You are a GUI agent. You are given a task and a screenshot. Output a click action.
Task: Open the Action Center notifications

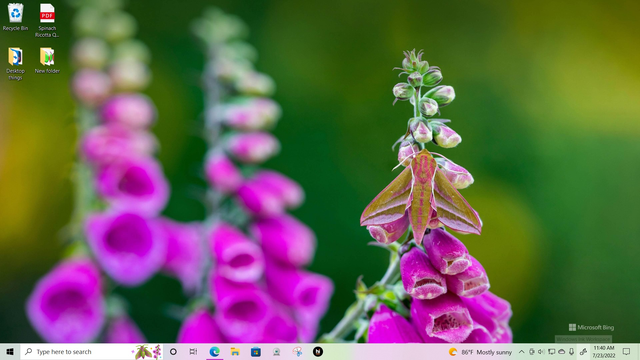pyautogui.click(x=627, y=351)
